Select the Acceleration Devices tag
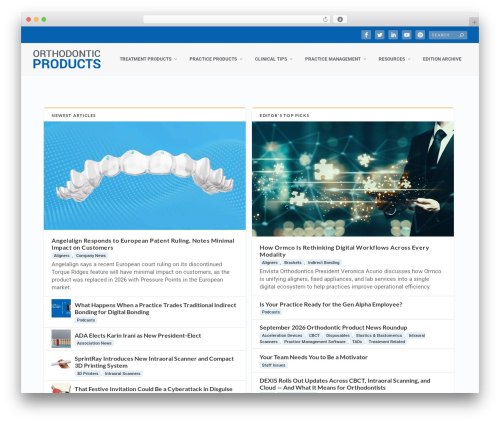500x423 pixels. pos(282,335)
